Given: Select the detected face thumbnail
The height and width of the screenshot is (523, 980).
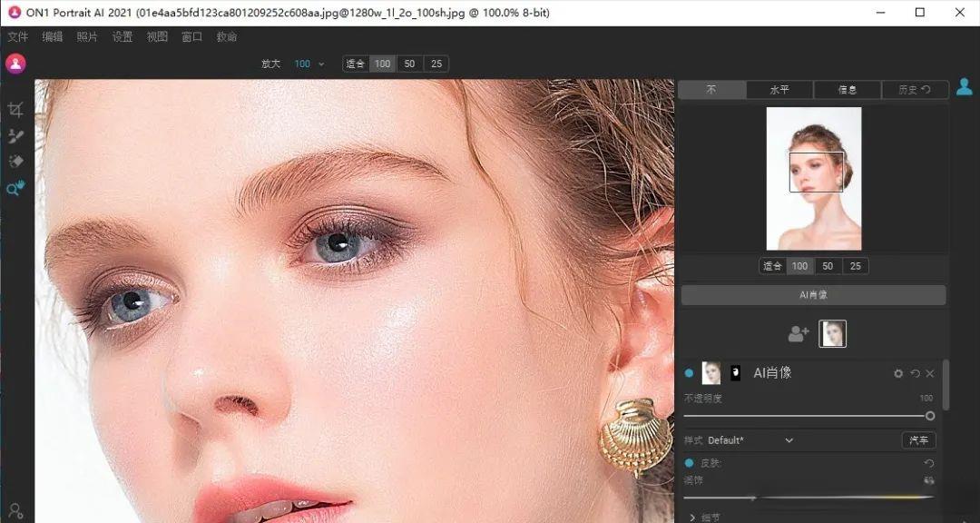Looking at the screenshot, I should 832,334.
